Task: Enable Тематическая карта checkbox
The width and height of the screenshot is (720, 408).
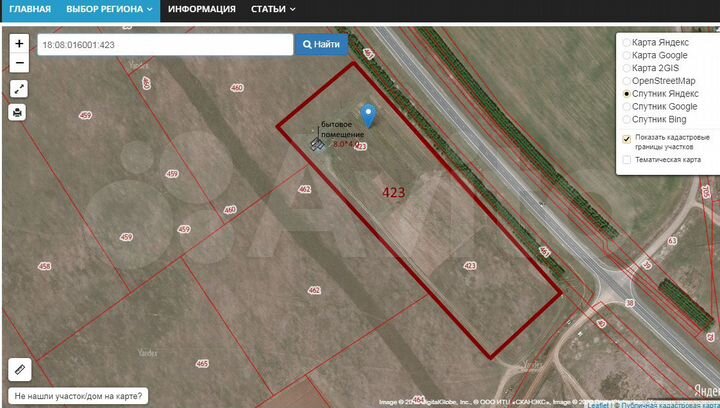Action: point(627,160)
